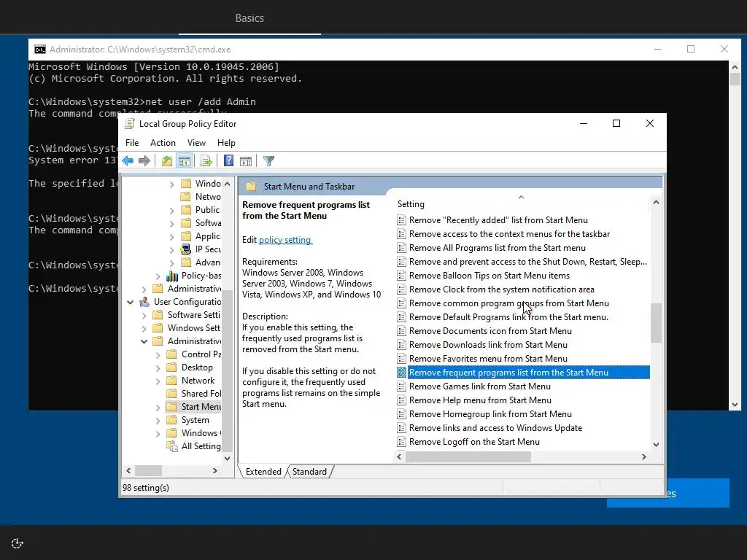Select the Policy-based QoS chart icon
The width and height of the screenshot is (747, 560).
click(x=172, y=276)
